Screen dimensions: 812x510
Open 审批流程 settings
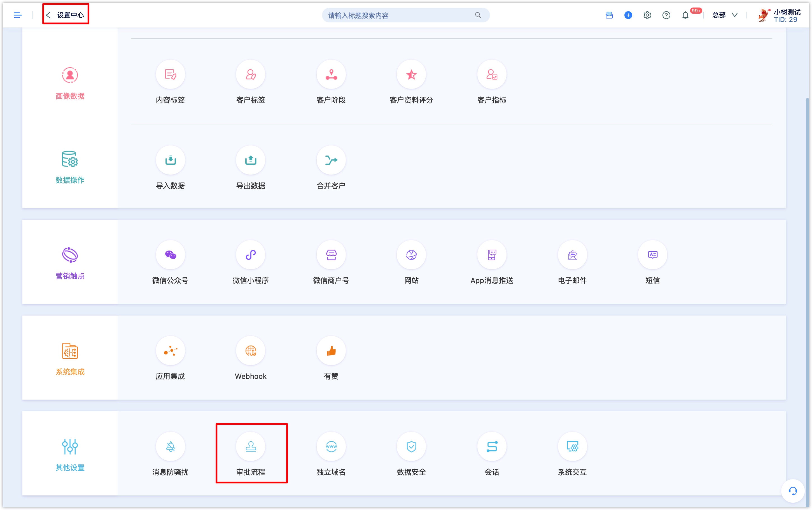point(250,454)
